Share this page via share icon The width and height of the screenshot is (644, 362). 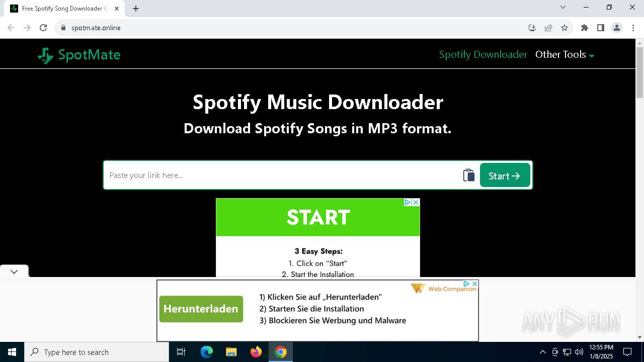click(x=548, y=28)
